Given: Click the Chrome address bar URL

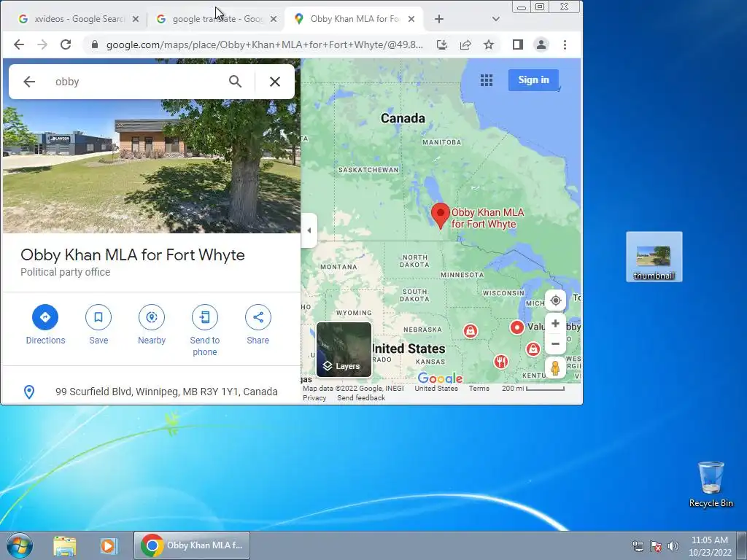Looking at the screenshot, I should pyautogui.click(x=264, y=44).
